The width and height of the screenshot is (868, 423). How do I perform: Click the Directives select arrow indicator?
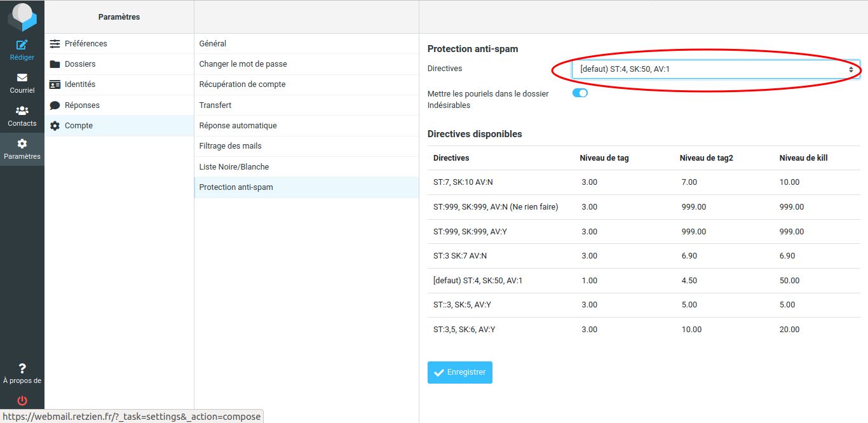(851, 69)
